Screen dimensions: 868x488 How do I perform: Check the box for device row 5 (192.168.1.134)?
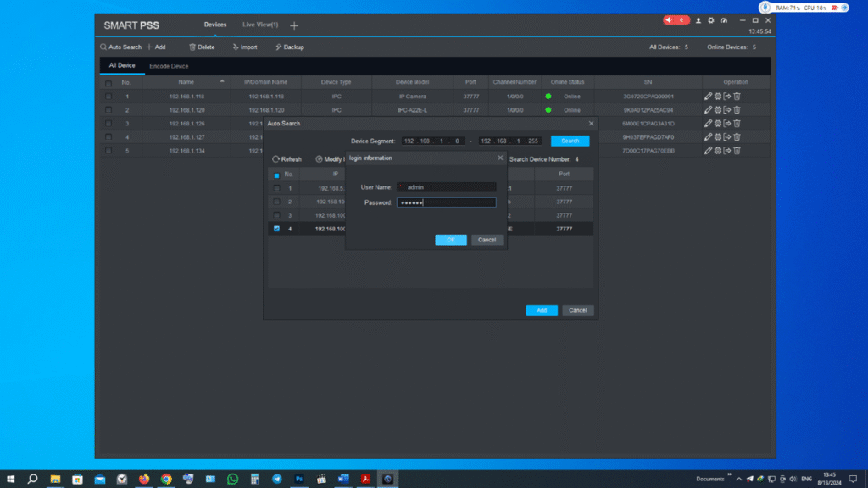[108, 151]
